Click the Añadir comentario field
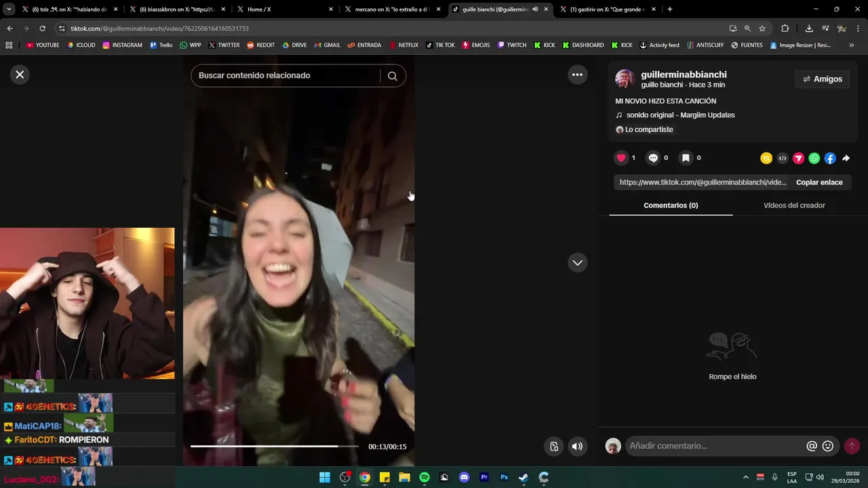This screenshot has width=868, height=488. [715, 446]
